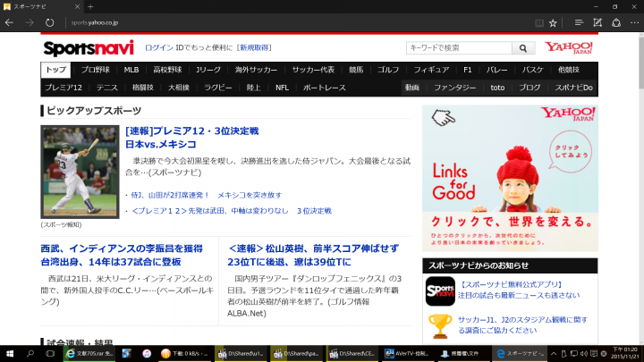Click the ログイン link
Image resolution: width=644 pixels, height=362 pixels.
pyautogui.click(x=159, y=47)
